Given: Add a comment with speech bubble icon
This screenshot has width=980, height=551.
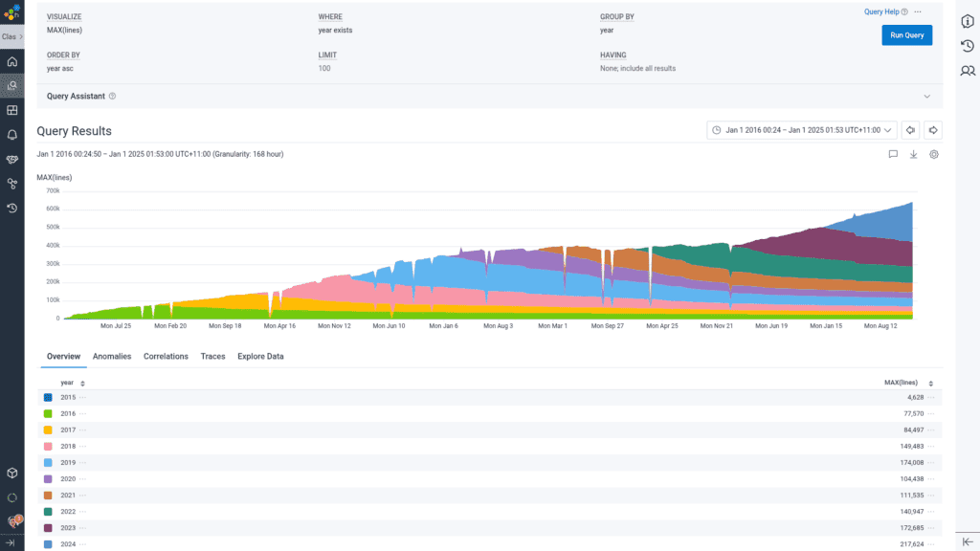Looking at the screenshot, I should [x=892, y=154].
